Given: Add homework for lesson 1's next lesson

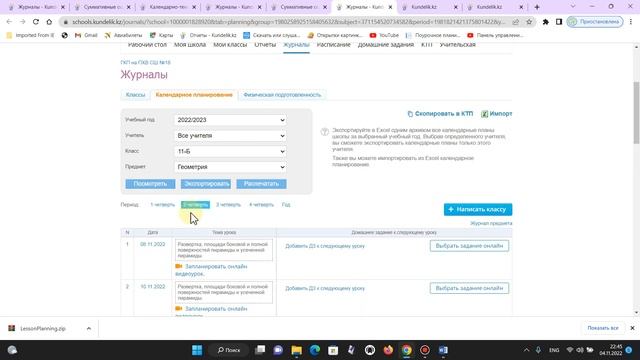Looking at the screenshot, I should click(x=325, y=246).
